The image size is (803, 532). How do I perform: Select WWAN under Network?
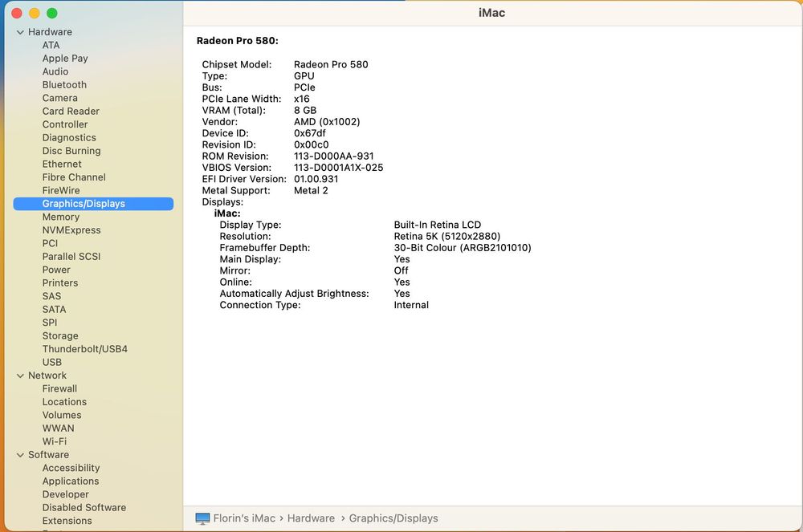(58, 428)
